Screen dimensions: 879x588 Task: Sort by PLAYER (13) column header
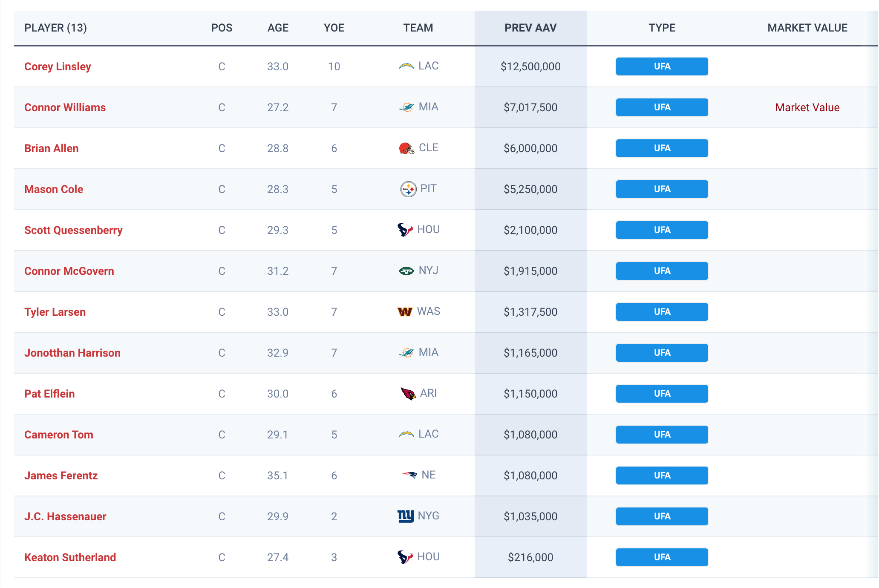(x=55, y=28)
